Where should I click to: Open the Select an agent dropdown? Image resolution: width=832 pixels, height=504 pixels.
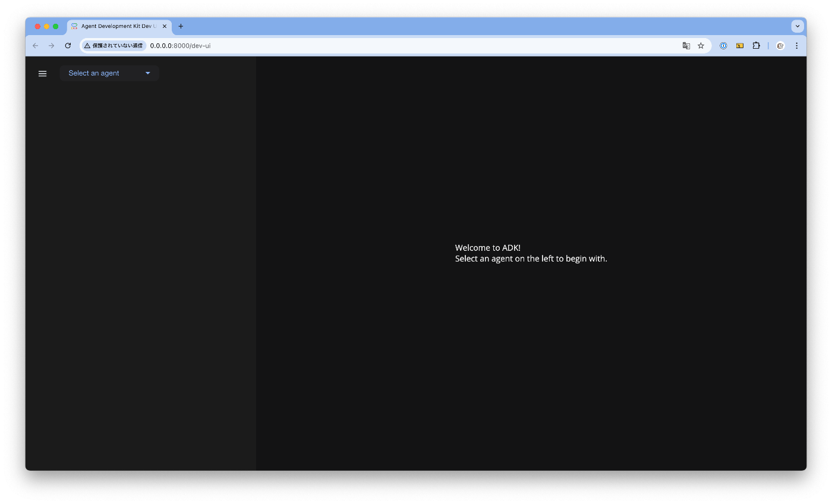(109, 73)
